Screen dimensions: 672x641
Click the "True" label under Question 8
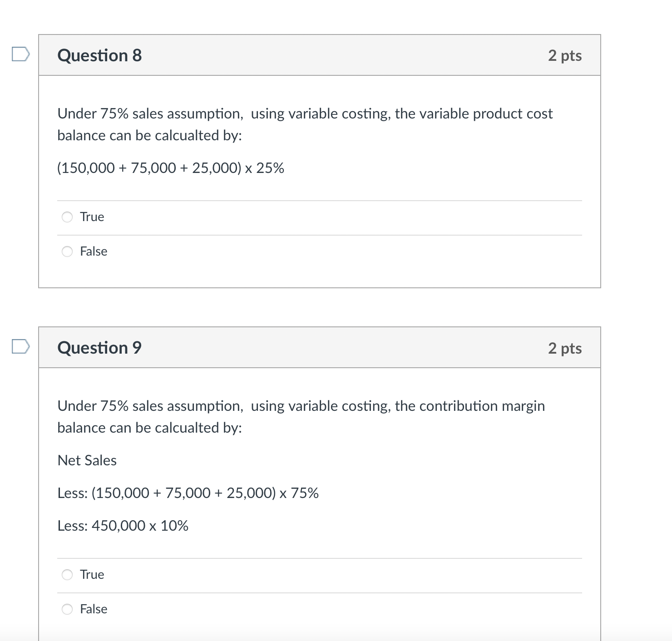(x=92, y=217)
